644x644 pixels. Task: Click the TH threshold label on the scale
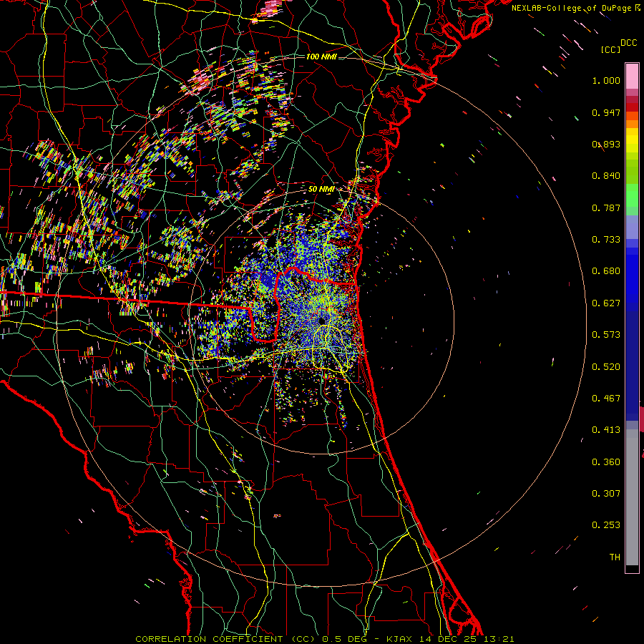pyautogui.click(x=615, y=557)
